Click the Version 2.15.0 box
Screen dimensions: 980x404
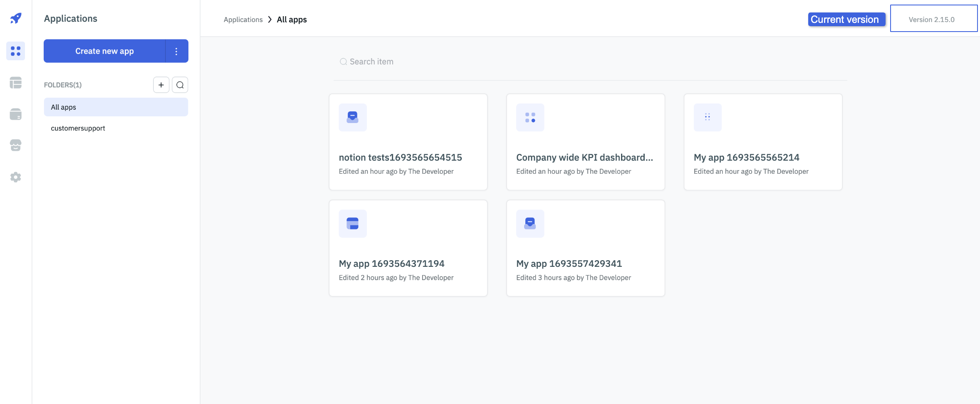(x=933, y=19)
